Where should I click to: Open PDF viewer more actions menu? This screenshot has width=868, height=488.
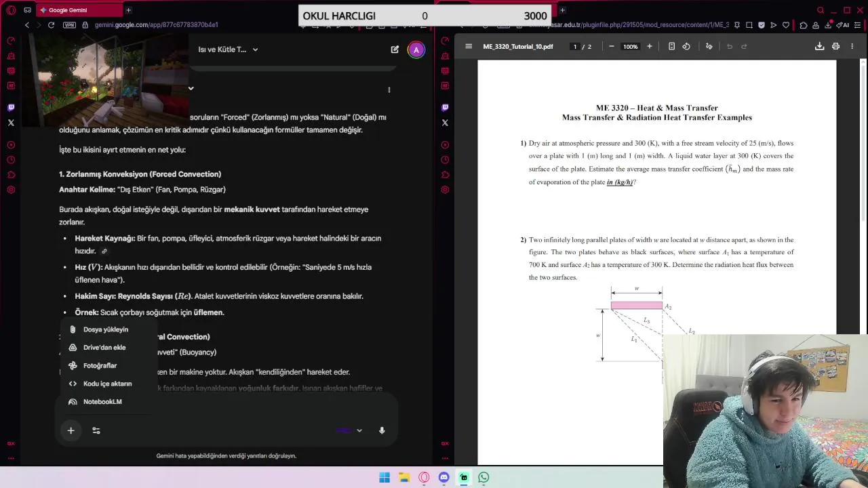pyautogui.click(x=852, y=47)
